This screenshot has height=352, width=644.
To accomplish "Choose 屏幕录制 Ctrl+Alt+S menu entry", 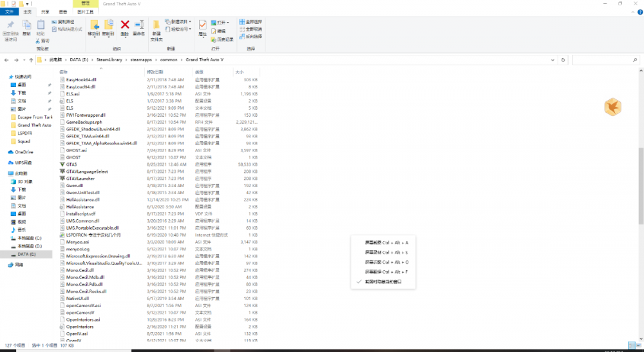I will point(383,253).
